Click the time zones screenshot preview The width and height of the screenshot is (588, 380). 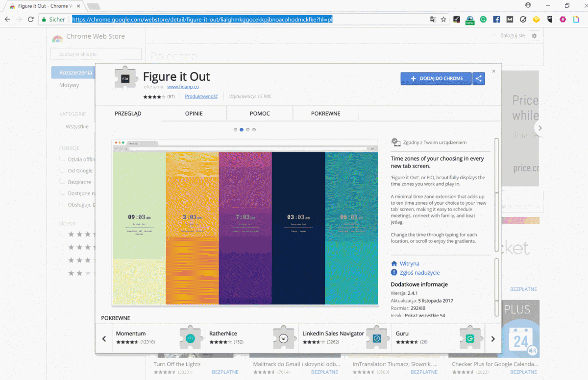[x=245, y=223]
